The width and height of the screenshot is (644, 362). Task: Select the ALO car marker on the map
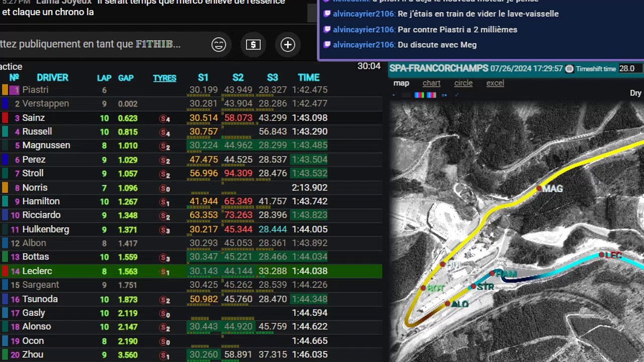tap(447, 304)
